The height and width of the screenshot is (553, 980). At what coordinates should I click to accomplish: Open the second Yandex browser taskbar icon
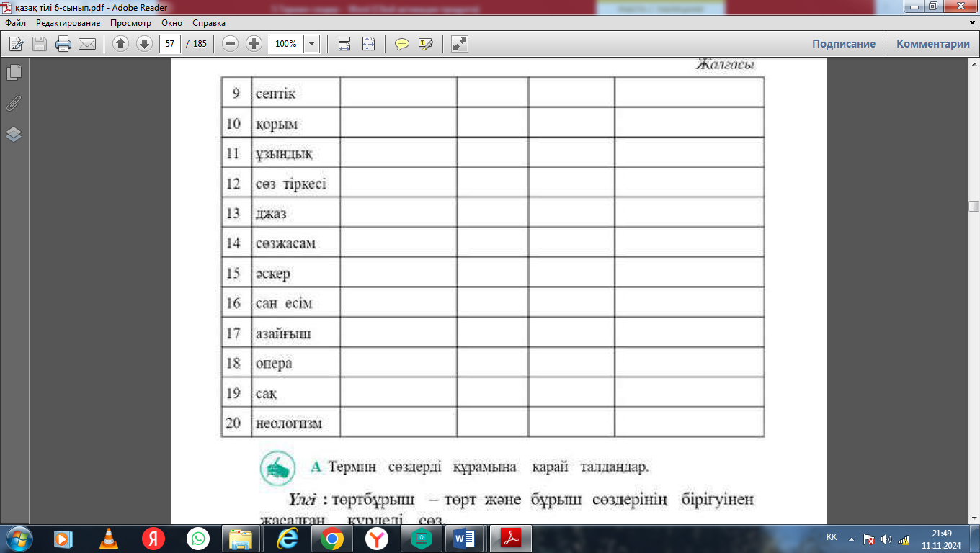(376, 538)
